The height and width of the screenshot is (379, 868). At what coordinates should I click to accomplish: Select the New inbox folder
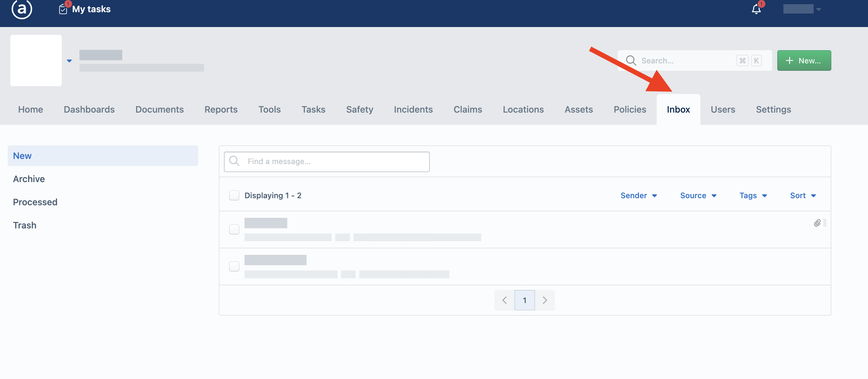point(103,156)
